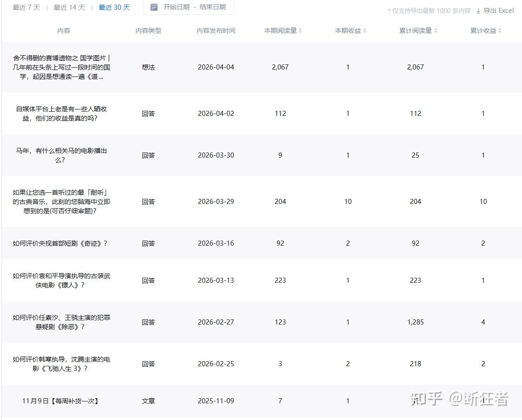Click the date 2026-02-27
Viewport: 522px width, 420px height.
coord(216,322)
